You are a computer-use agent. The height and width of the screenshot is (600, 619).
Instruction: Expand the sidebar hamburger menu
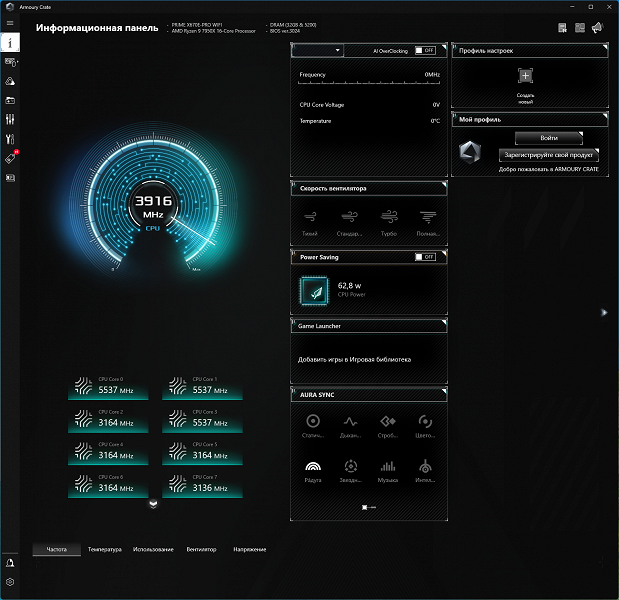coord(10,23)
